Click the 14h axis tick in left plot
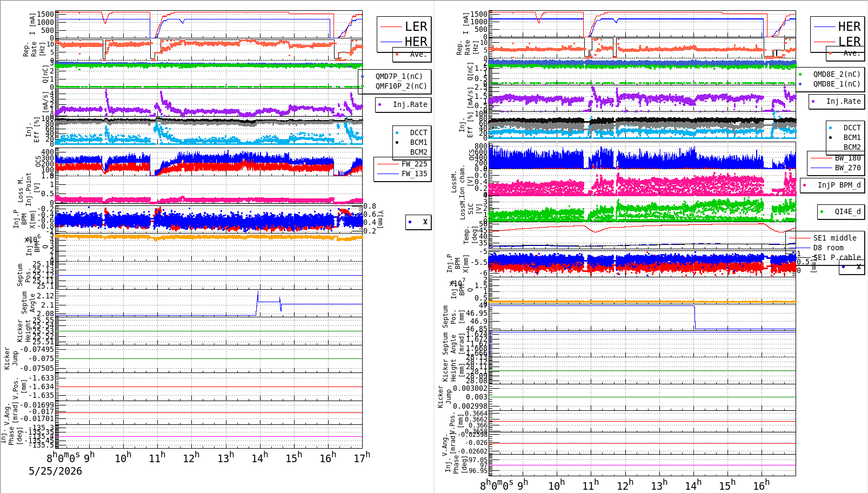 [259, 457]
